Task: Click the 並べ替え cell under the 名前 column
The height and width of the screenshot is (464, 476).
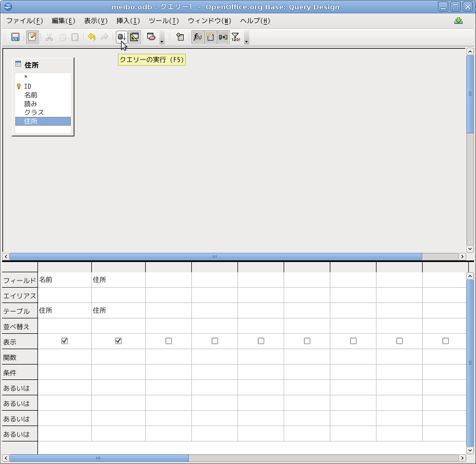Action: click(x=65, y=326)
